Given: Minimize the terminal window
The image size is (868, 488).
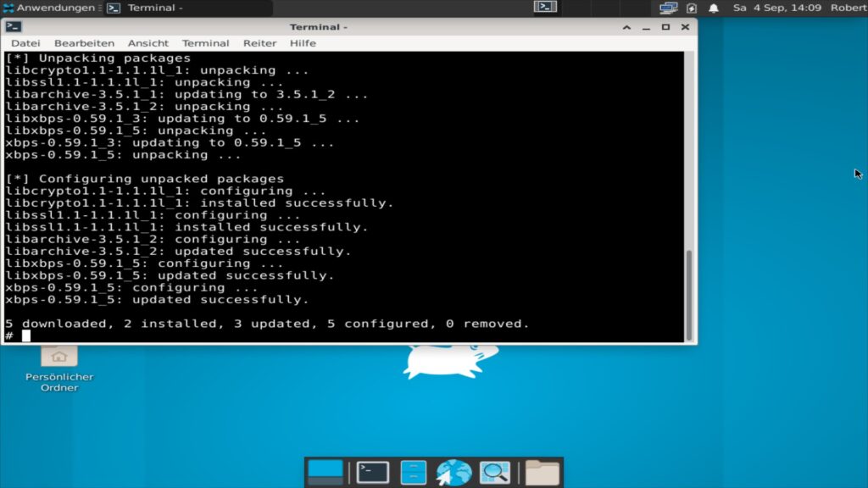Looking at the screenshot, I should pos(646,27).
